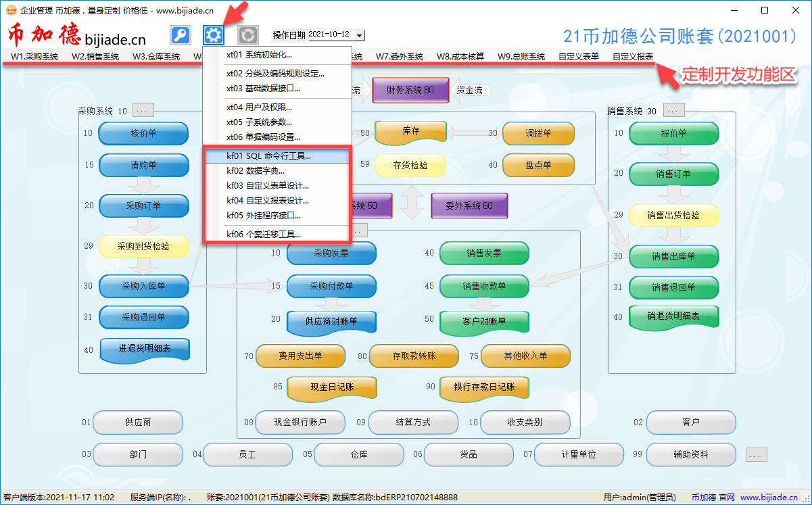Screen dimensions: 812x505
Task: Open the 销售出库单 module
Action: pyautogui.click(x=673, y=256)
